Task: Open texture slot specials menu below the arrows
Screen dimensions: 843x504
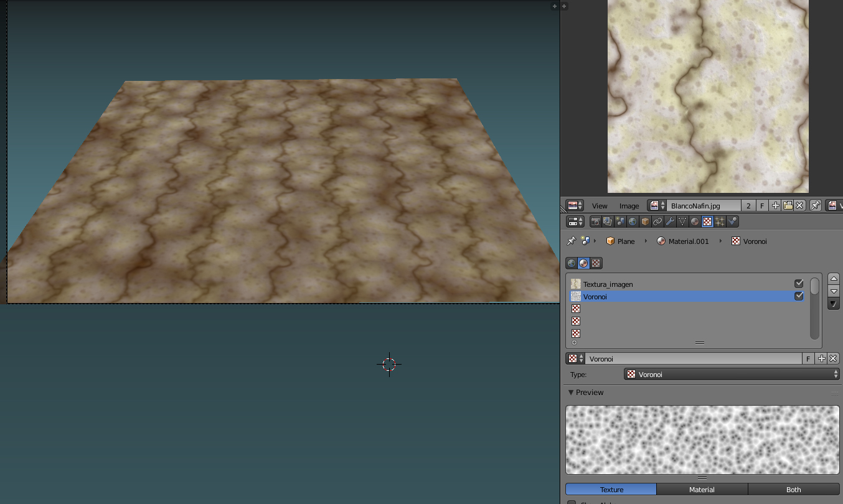Action: (x=834, y=304)
